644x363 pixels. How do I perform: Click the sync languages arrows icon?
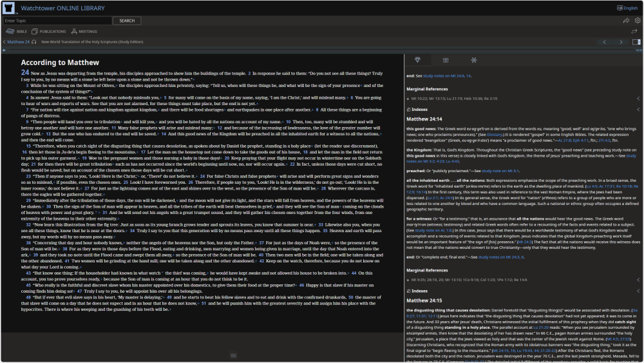(x=634, y=31)
